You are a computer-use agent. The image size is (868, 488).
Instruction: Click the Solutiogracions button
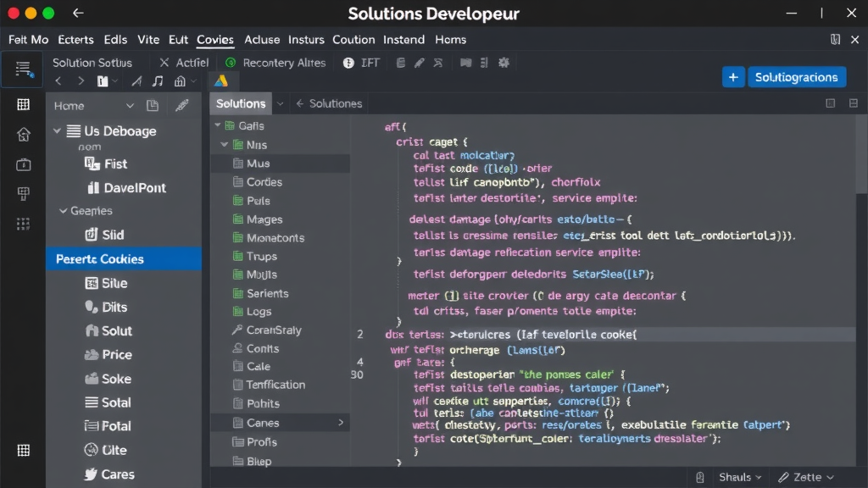(x=797, y=76)
